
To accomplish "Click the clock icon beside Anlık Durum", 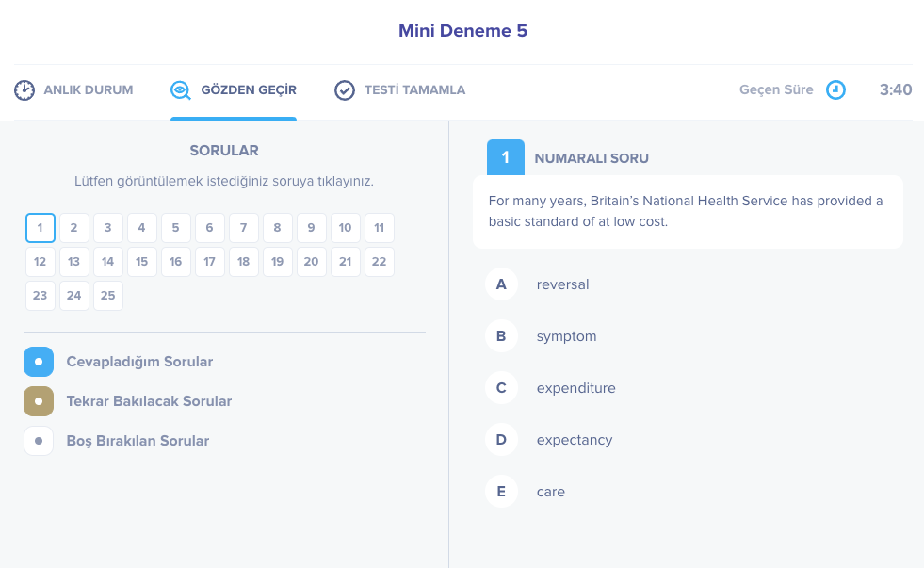I will click(24, 90).
